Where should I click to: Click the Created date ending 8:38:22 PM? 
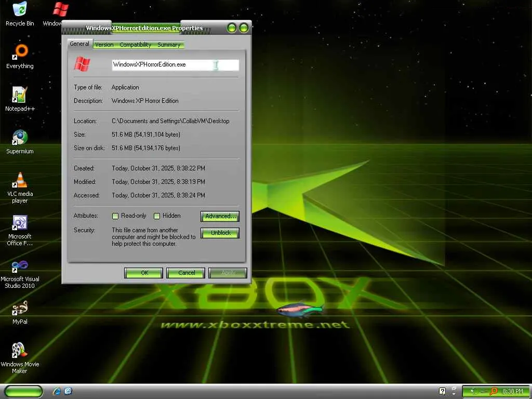tap(158, 168)
